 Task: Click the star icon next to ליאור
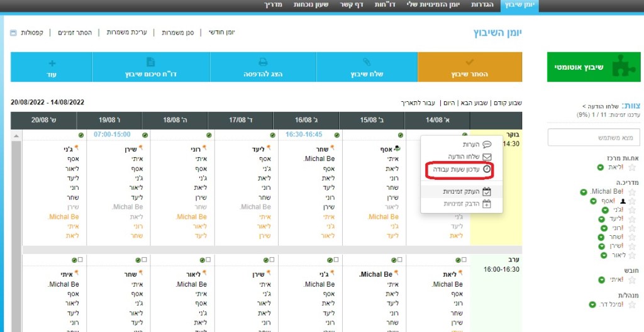(x=632, y=255)
